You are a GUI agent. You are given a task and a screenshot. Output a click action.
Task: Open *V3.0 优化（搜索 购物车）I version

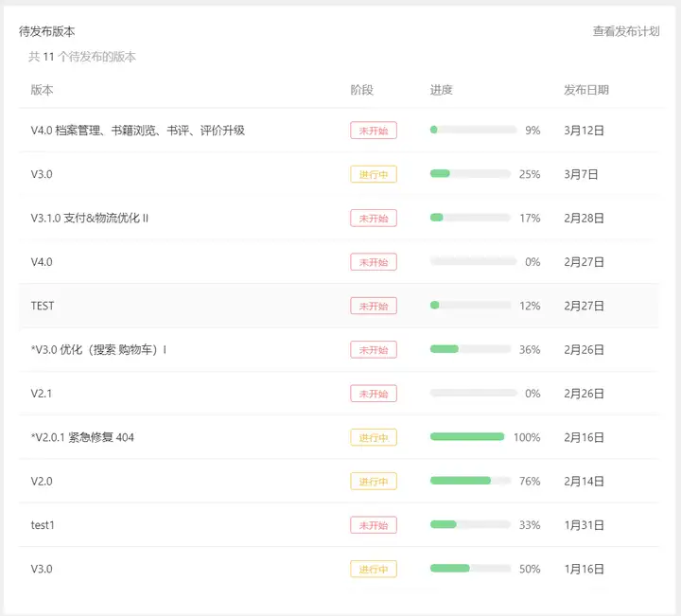point(98,350)
